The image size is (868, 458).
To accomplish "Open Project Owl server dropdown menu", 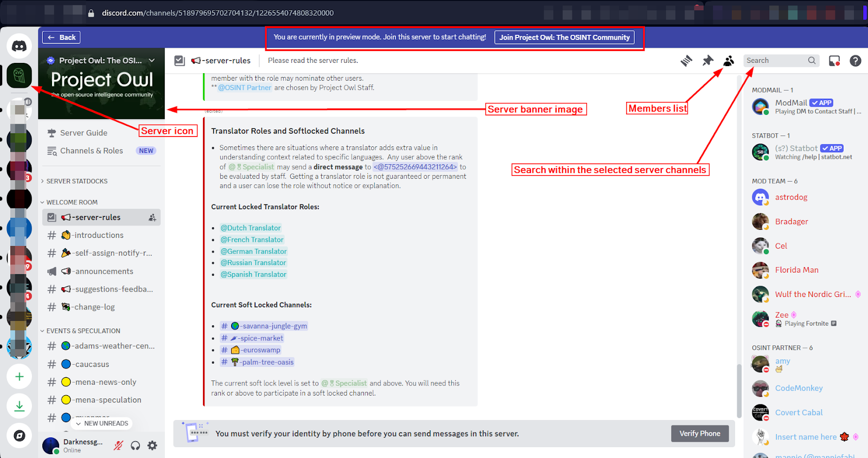I will pos(152,61).
